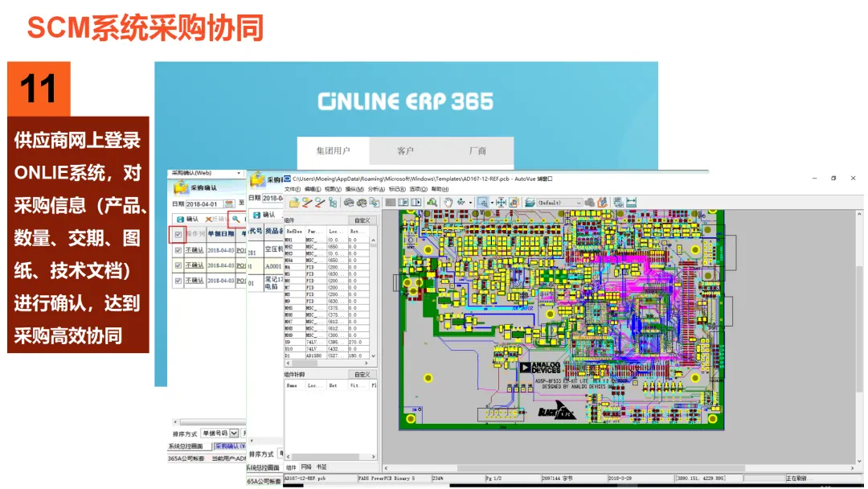The image size is (868, 489).
Task: Open the 采购确认(Web) dropdown arrow
Action: [240, 174]
